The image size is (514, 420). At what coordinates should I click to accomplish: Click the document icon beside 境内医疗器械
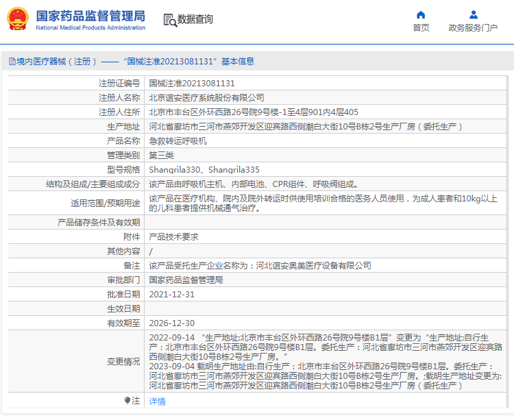click(x=12, y=61)
